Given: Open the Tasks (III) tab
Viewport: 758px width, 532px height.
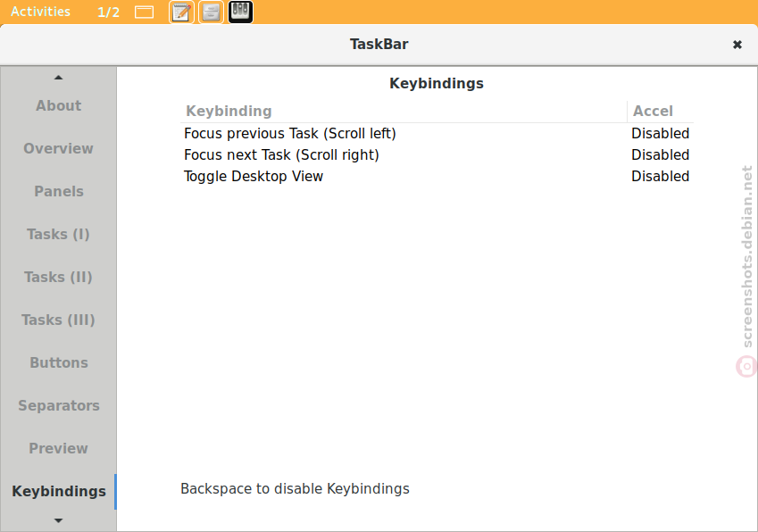Looking at the screenshot, I should pos(59,320).
